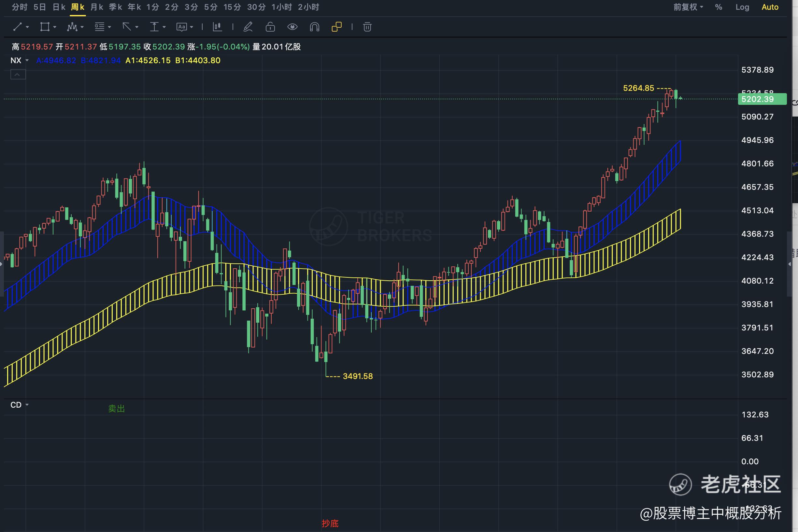
Task: Open the candlestick chart type icon
Action: (x=217, y=27)
